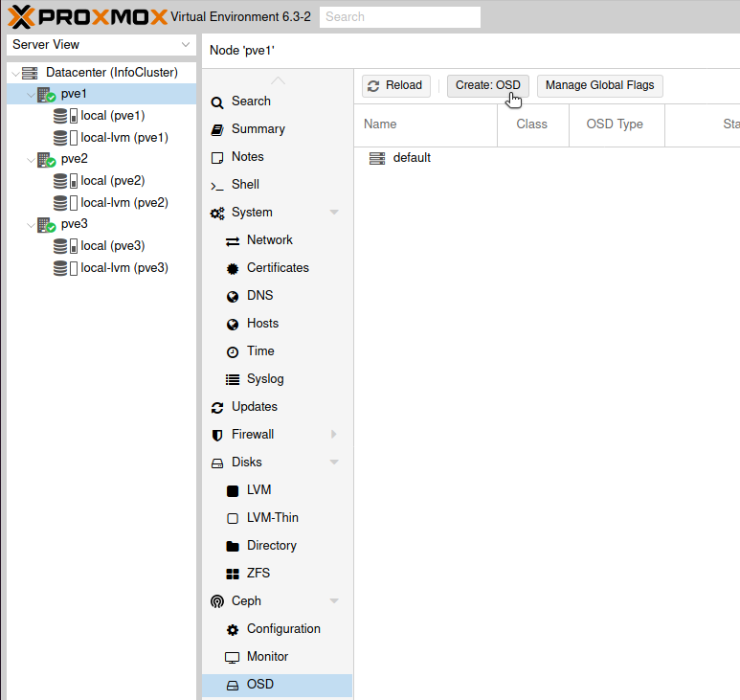Select Datacenter (InfoCluster) in tree
Screen dimensions: 740x700
coord(101,73)
